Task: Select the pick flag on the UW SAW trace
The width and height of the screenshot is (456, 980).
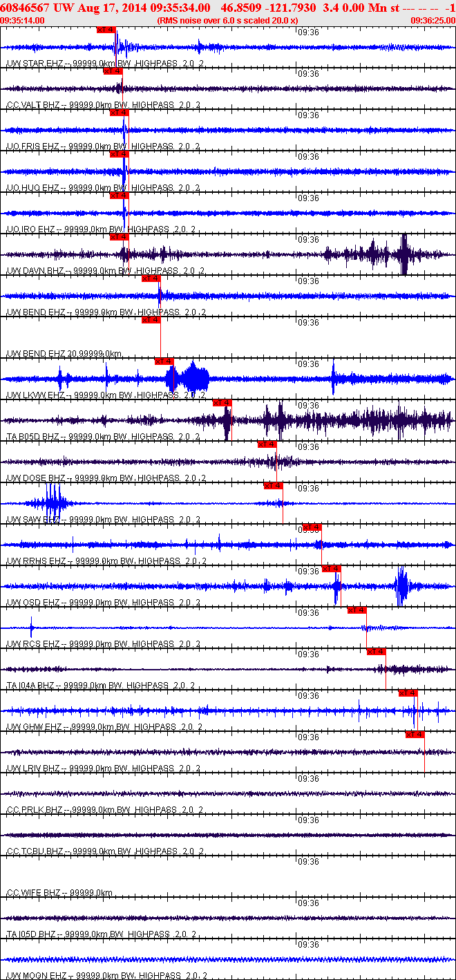Action: (x=274, y=486)
